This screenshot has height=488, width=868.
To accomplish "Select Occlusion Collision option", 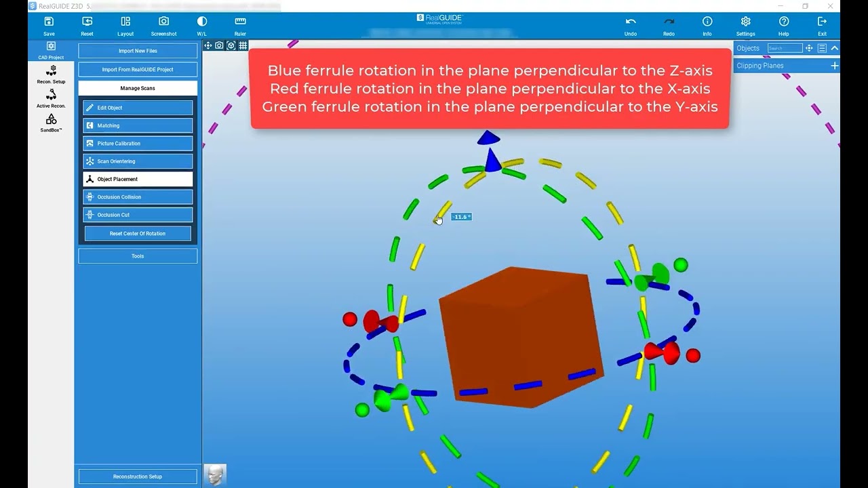I will point(138,197).
